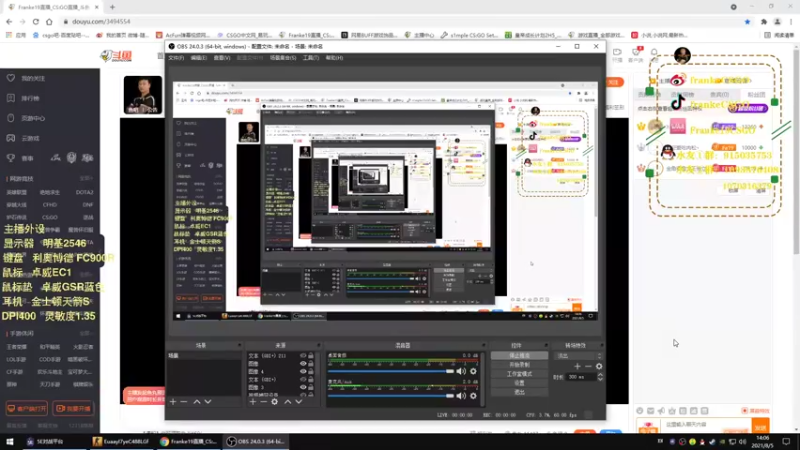Adjust microphone volume slider

391,396
